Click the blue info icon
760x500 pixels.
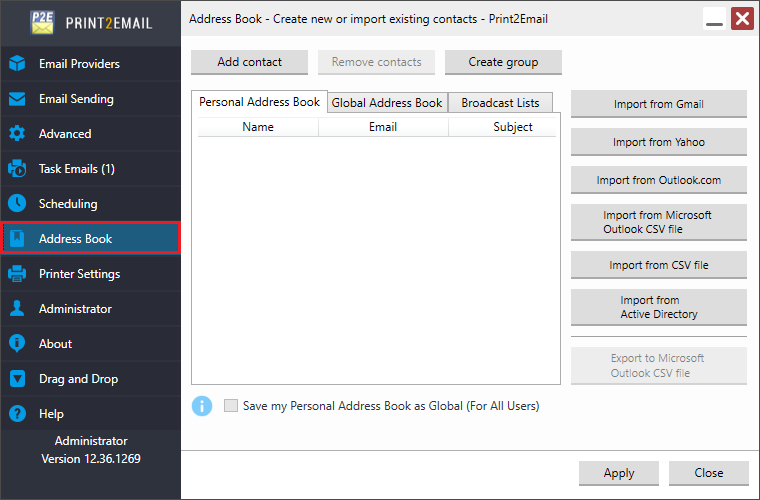click(202, 406)
